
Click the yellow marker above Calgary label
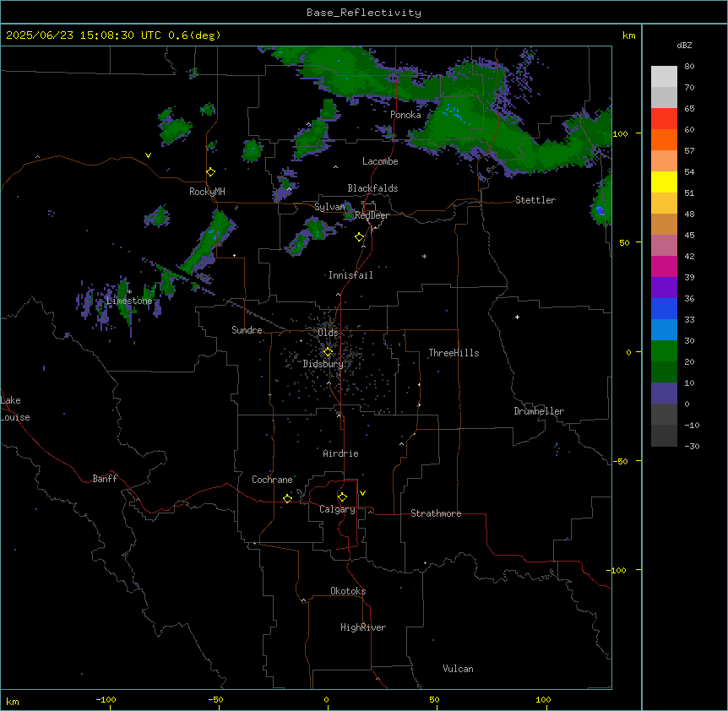[x=342, y=497]
